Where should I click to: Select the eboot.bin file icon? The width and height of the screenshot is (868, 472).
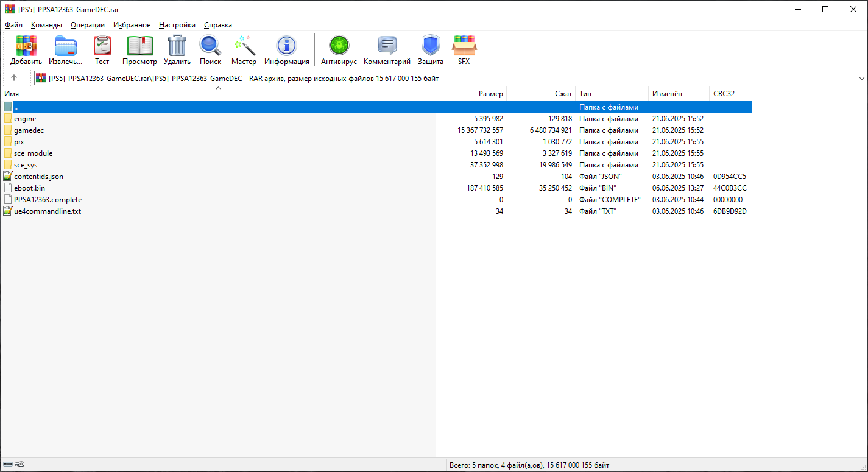click(8, 188)
